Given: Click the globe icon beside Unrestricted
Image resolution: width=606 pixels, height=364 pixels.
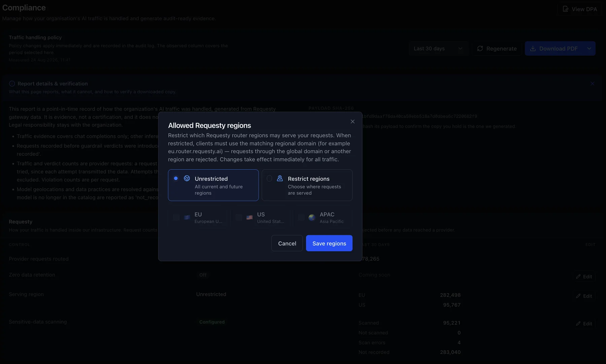Looking at the screenshot, I should coord(187,178).
